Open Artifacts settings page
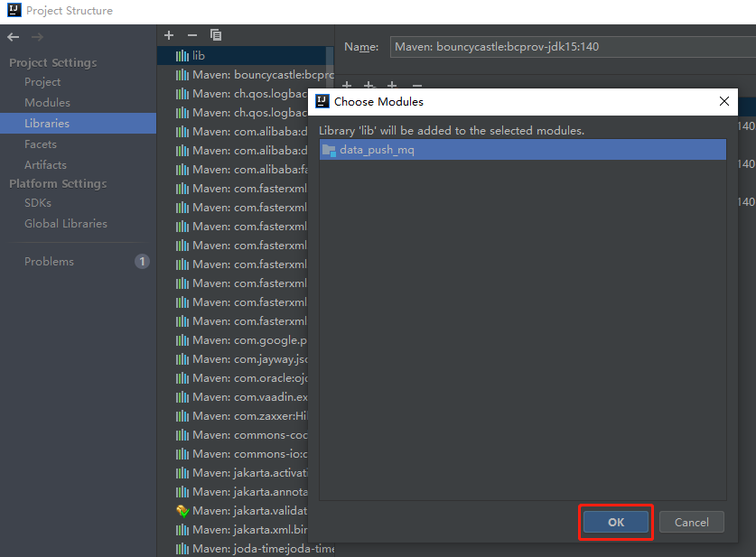 [x=45, y=165]
